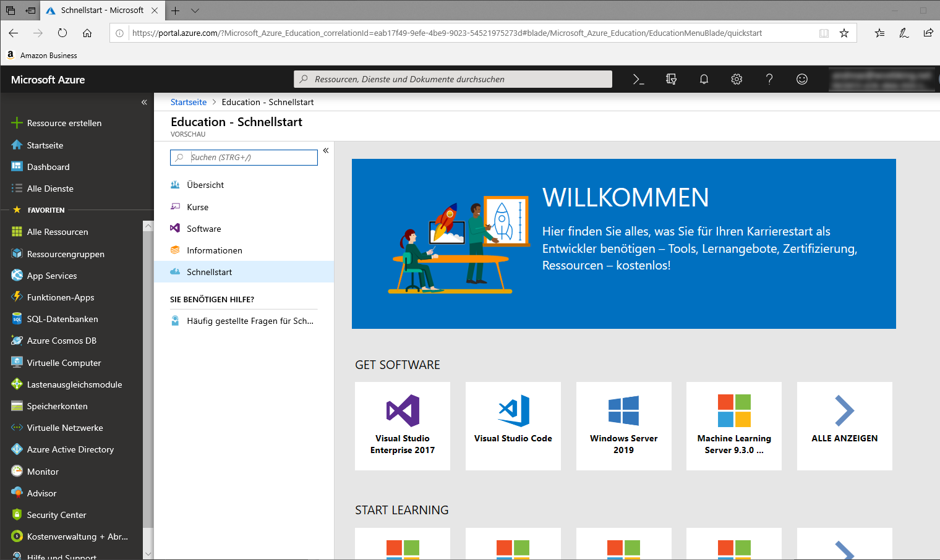Show all software via ALLE ANZEIGEN

[x=844, y=426]
